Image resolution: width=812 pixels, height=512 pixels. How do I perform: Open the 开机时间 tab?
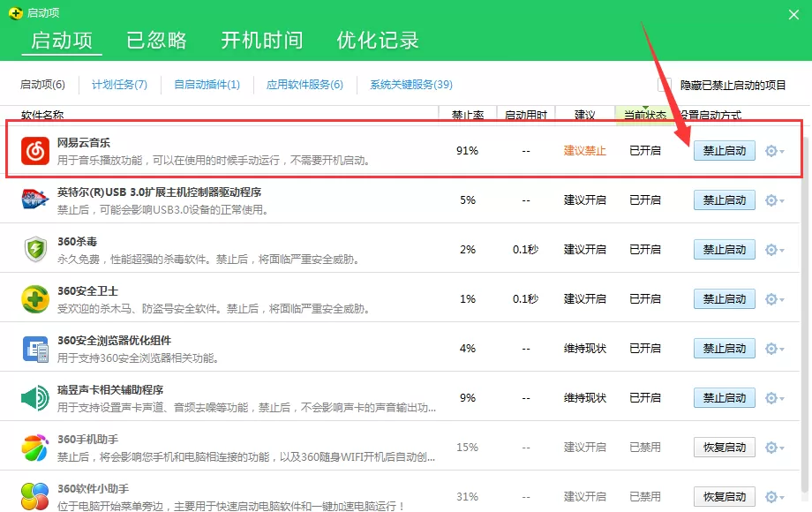(262, 41)
